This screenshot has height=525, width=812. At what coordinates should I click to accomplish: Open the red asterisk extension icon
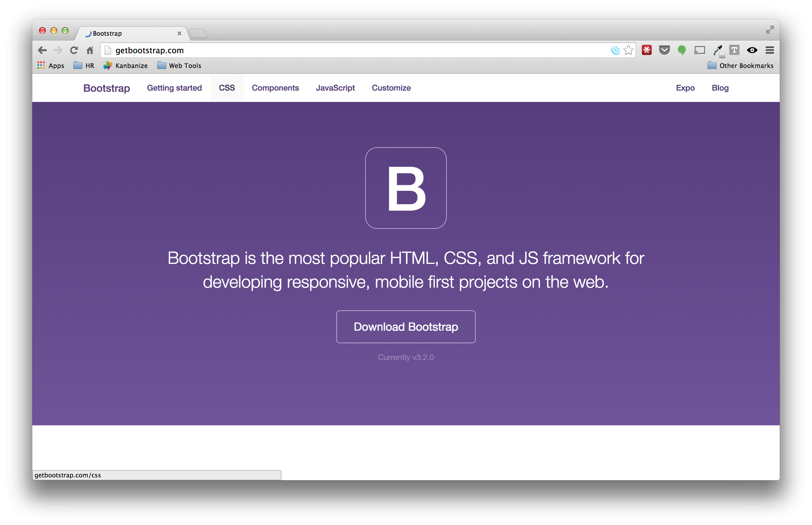(646, 50)
